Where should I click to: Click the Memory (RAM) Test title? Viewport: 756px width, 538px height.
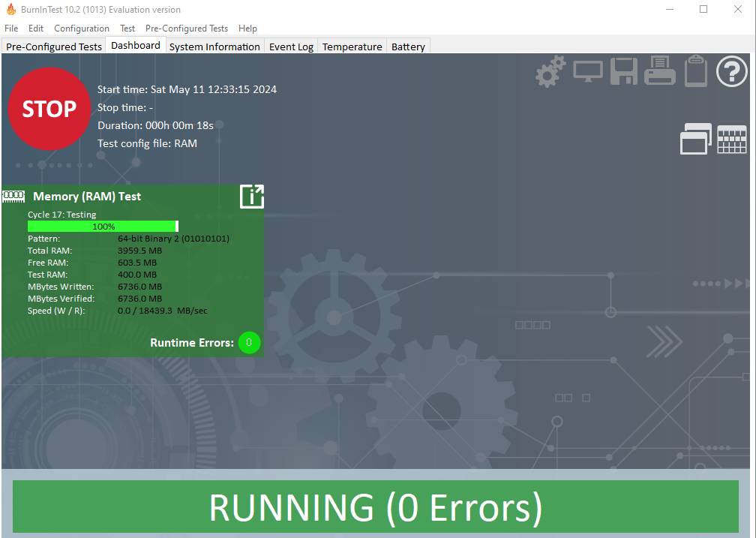pos(87,197)
